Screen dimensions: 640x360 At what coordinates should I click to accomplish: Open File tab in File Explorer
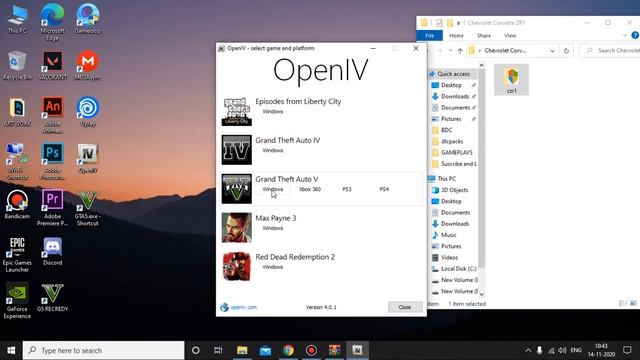click(x=429, y=36)
